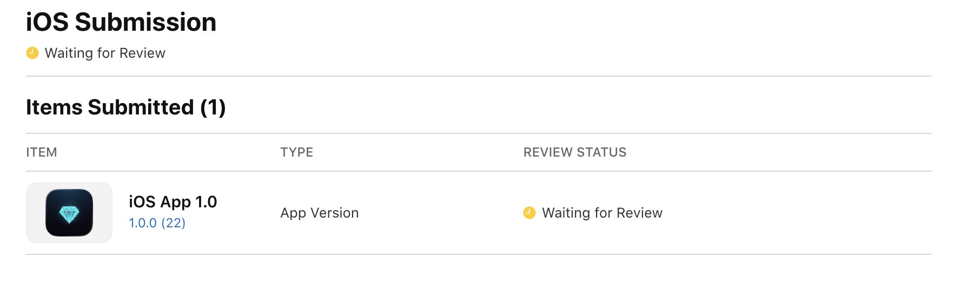Screen dimensions: 980x284
Task: Click the divider line under Items Submitted heading
Action: 478,133
